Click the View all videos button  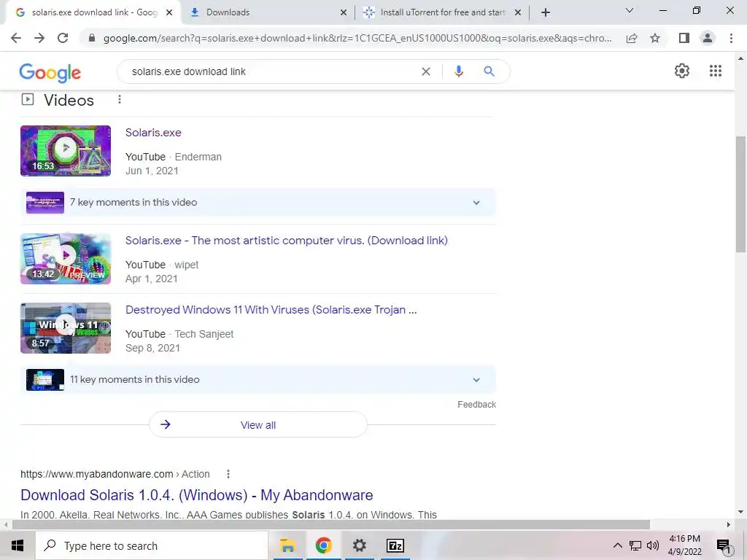click(x=258, y=425)
